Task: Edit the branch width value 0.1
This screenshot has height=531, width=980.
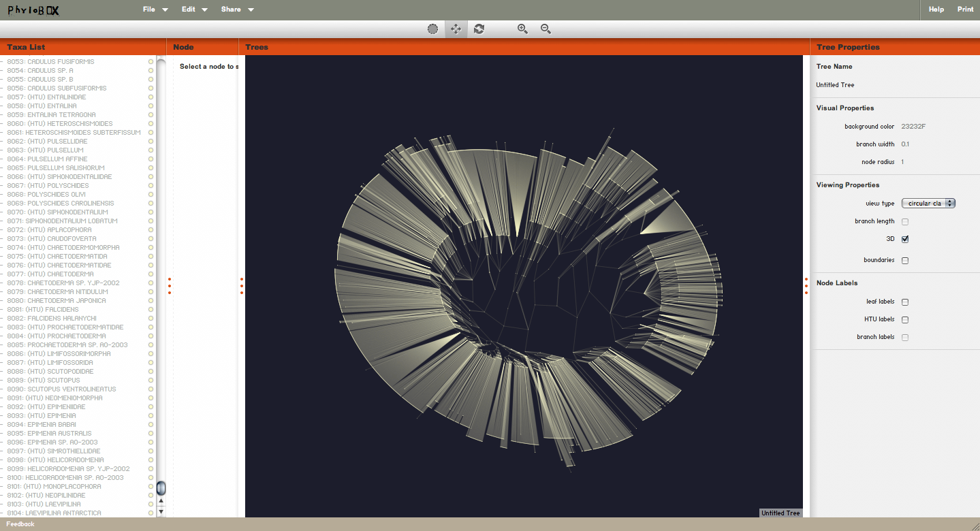Action: (x=905, y=144)
